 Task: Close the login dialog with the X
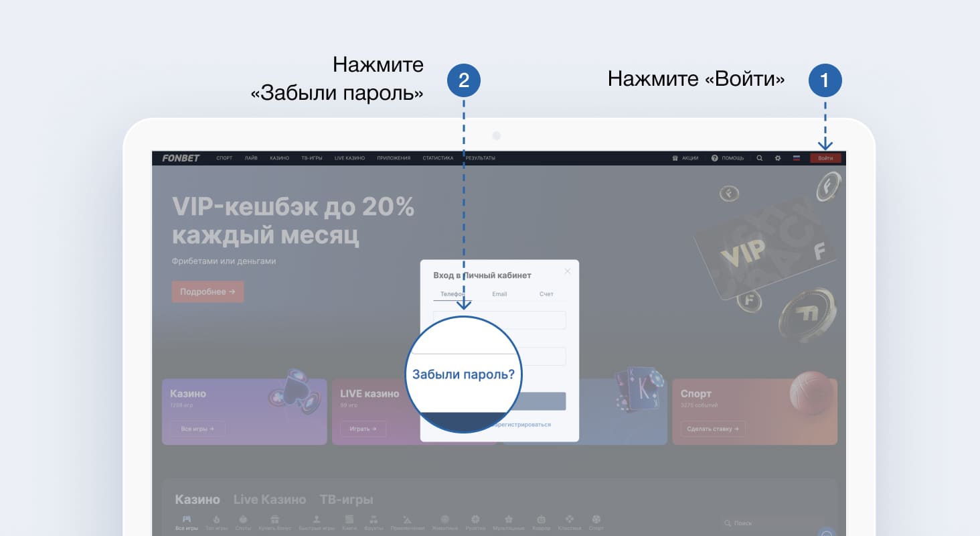(x=568, y=271)
